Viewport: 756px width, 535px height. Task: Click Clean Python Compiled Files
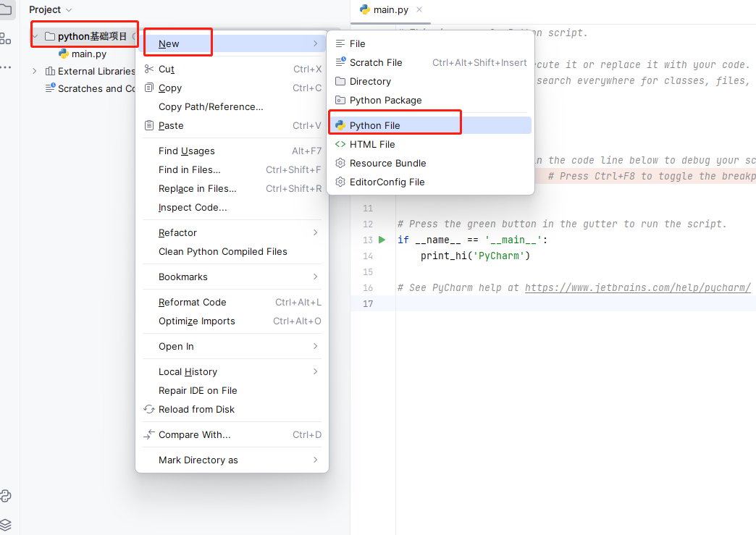[232, 252]
